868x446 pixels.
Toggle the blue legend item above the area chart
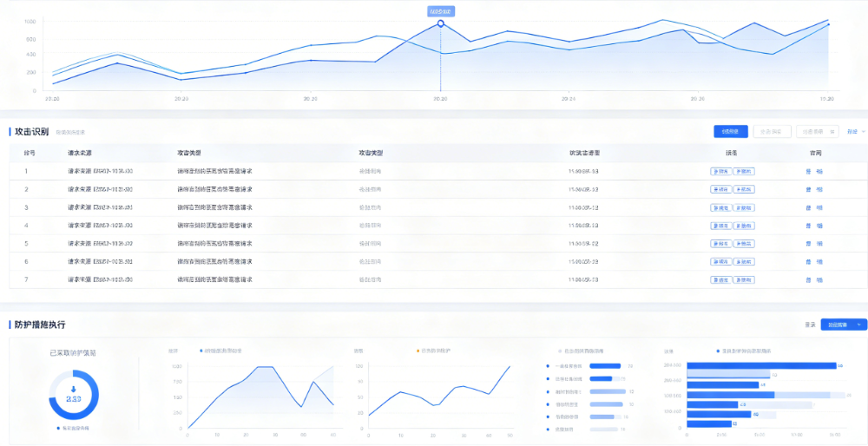(x=220, y=351)
